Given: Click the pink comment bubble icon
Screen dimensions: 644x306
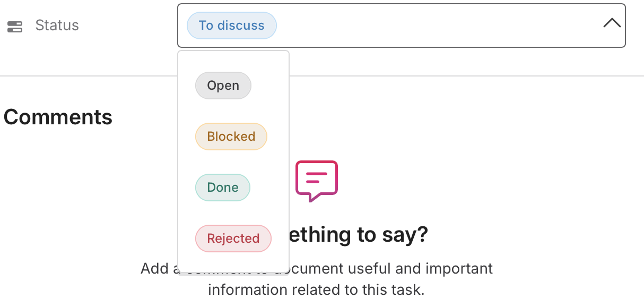Looking at the screenshot, I should 317,181.
